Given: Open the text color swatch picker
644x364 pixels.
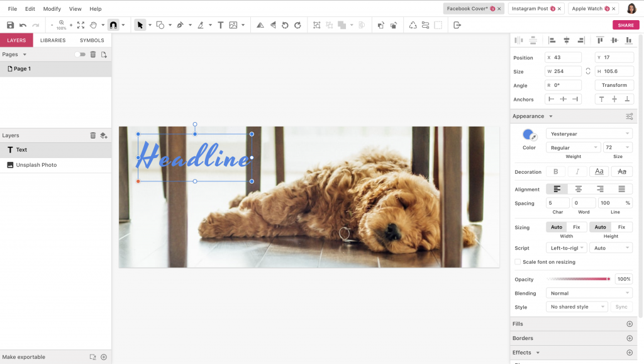Looking at the screenshot, I should point(526,134).
